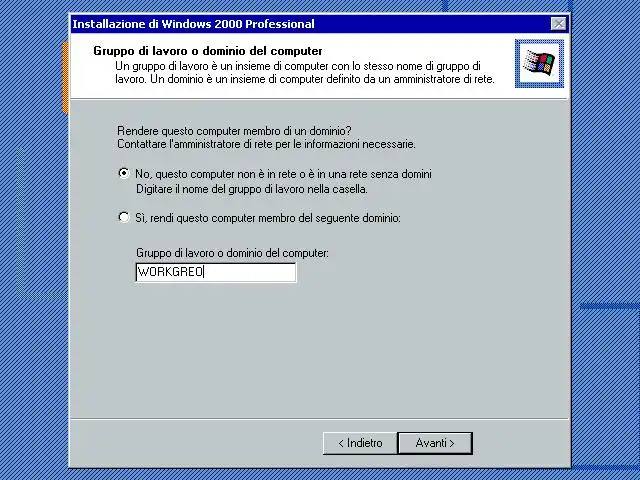Click the heading 'Gruppo di lavoro o dominio del computer'

[208, 51]
